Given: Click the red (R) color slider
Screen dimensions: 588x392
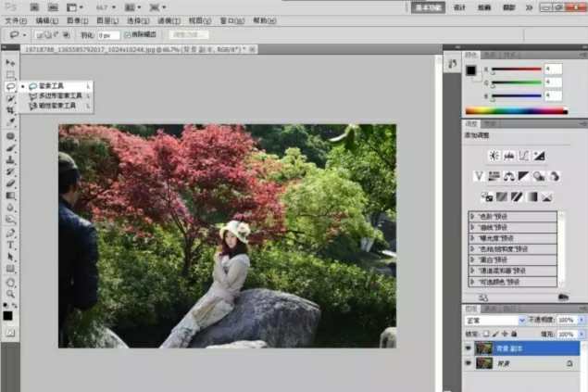Looking at the screenshot, I should click(x=517, y=70).
